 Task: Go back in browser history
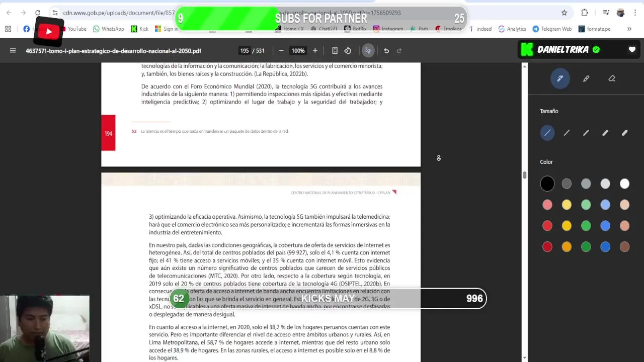(x=9, y=13)
